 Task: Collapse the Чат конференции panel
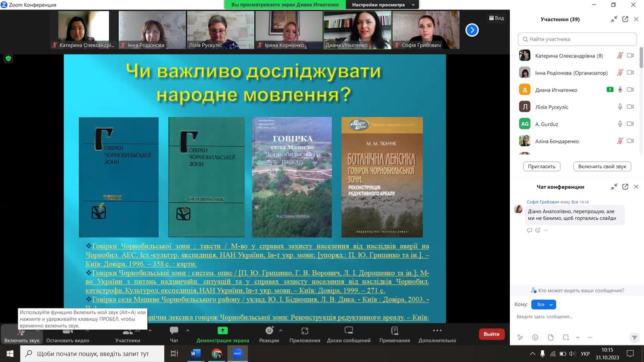coord(614,187)
